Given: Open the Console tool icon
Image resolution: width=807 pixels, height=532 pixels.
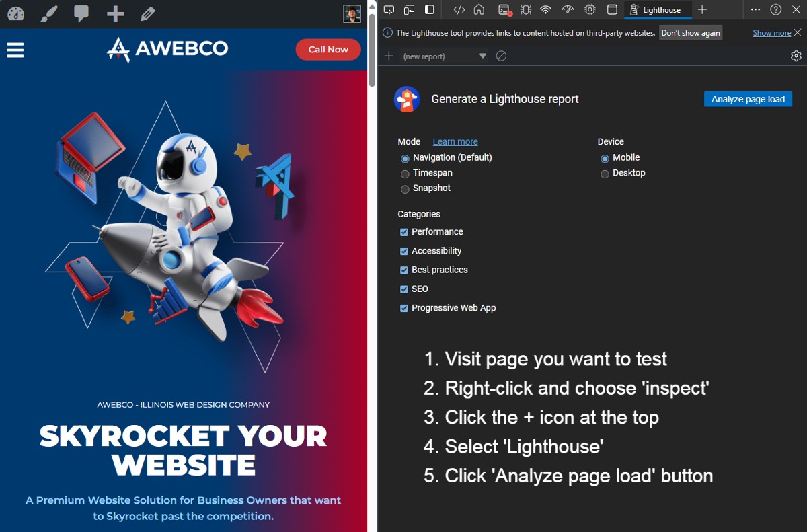Looking at the screenshot, I should click(504, 9).
